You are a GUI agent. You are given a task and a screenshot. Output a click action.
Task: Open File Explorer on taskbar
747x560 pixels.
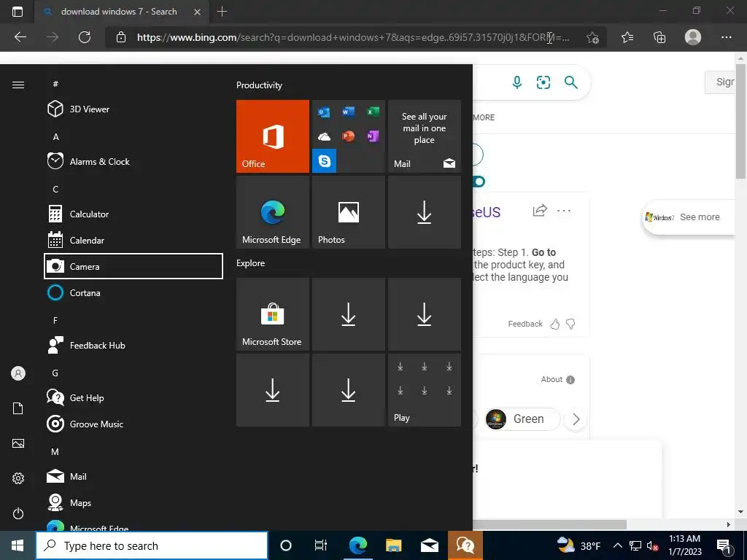click(393, 545)
